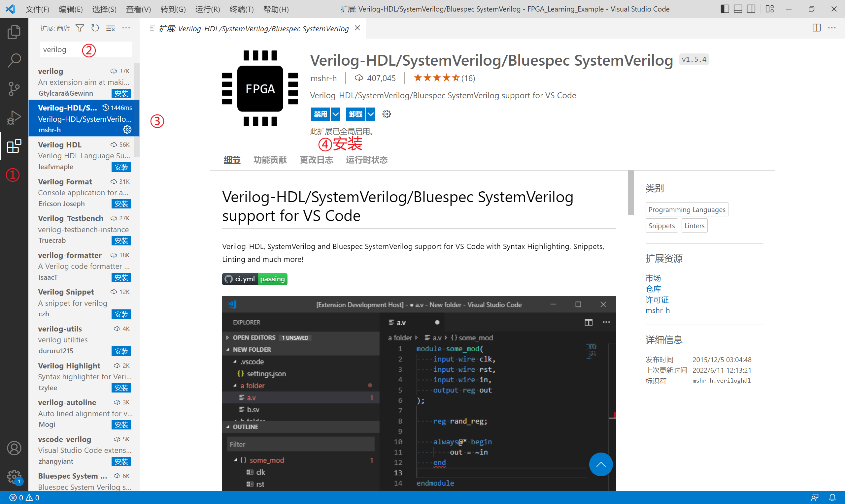Open the Explorer view in activity bar
The width and height of the screenshot is (845, 504).
(14, 32)
